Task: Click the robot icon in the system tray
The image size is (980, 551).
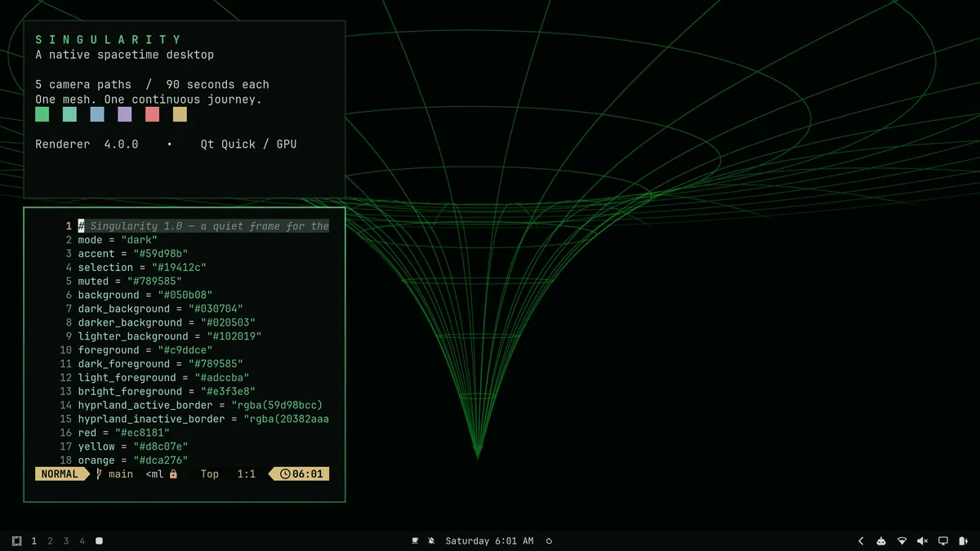Action: coord(881,541)
